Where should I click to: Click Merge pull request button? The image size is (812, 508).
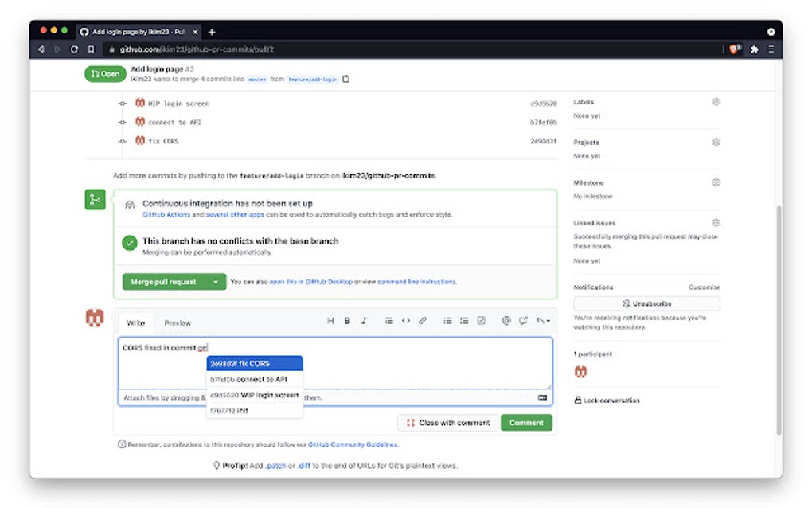(x=164, y=282)
